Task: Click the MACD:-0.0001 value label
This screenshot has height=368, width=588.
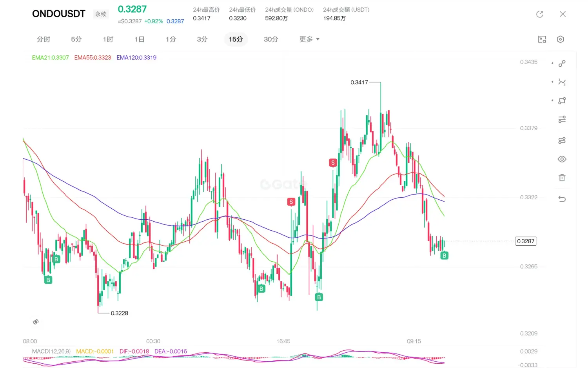Action: pos(95,352)
